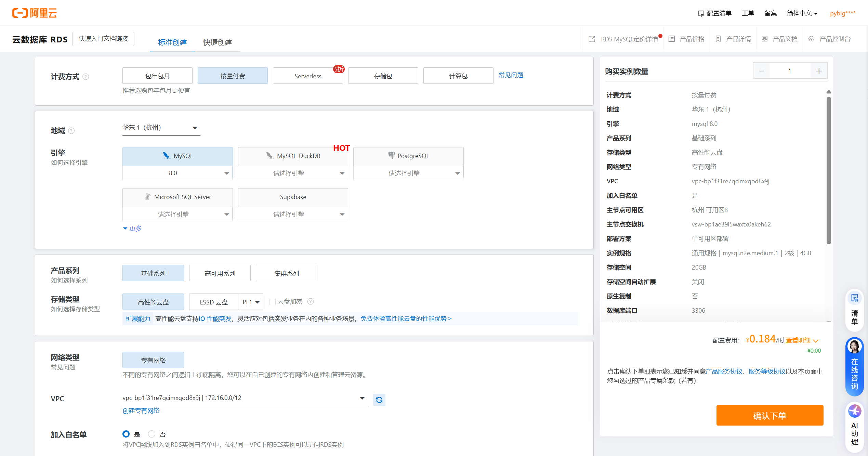This screenshot has width=868, height=456.
Task: Open MySQL version 8.0 dropdown
Action: point(177,173)
